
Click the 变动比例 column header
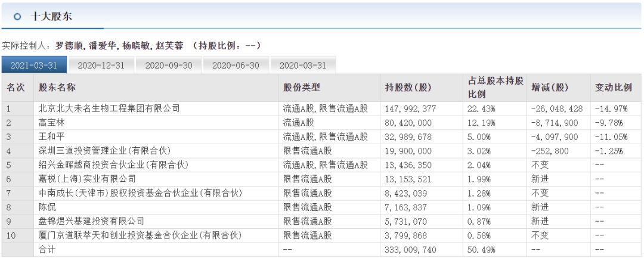(x=613, y=88)
